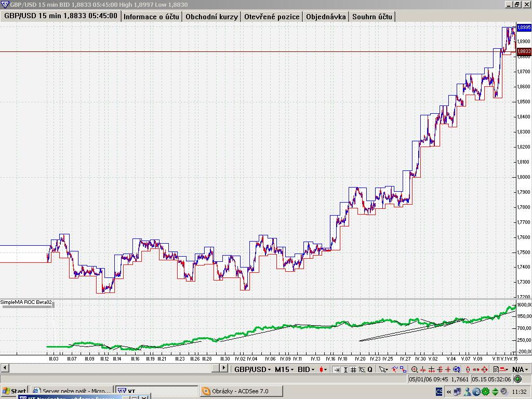Switch to the 'Obchodní kurzy' tab

coord(212,17)
